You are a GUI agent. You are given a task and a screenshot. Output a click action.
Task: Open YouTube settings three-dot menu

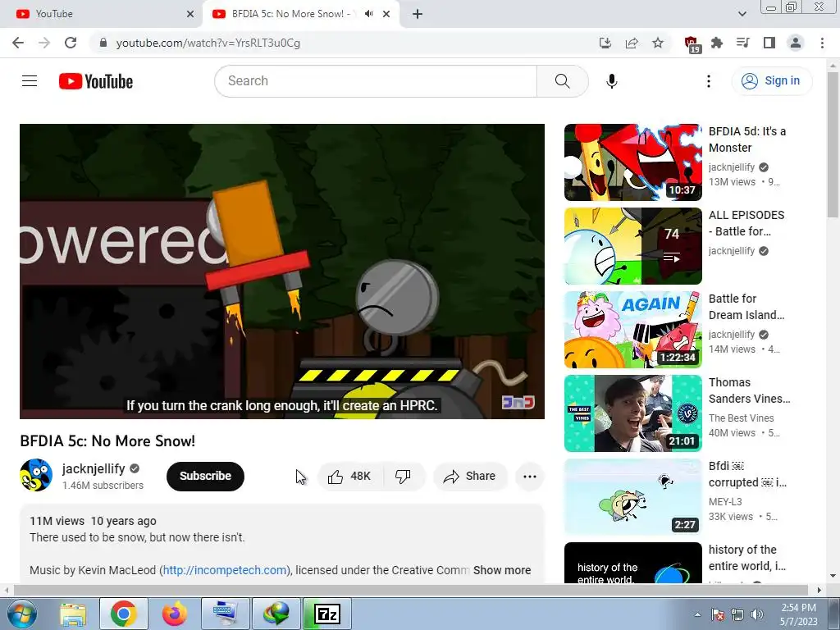tap(708, 81)
